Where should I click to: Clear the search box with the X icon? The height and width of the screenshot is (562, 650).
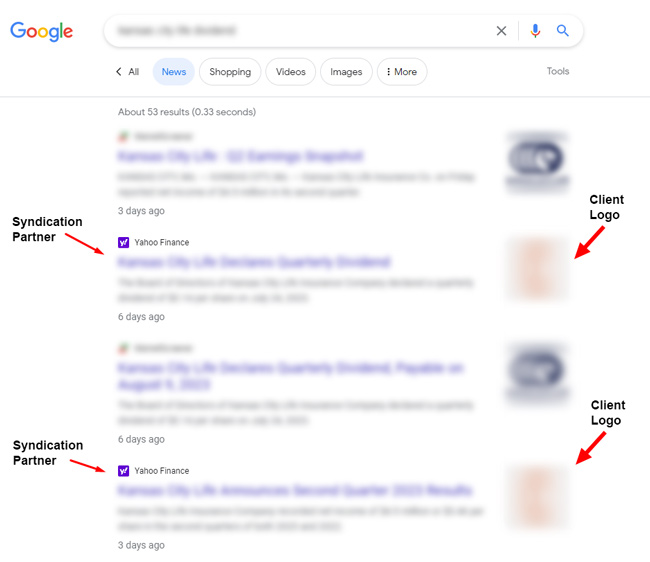click(x=501, y=31)
